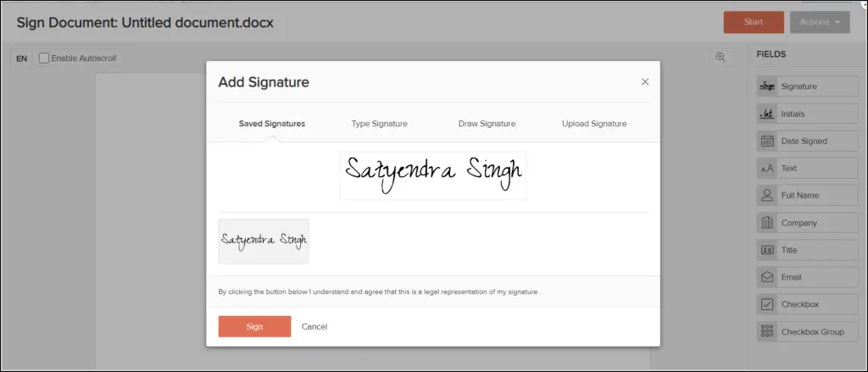Click the zoom magnifier icon

pyautogui.click(x=721, y=58)
